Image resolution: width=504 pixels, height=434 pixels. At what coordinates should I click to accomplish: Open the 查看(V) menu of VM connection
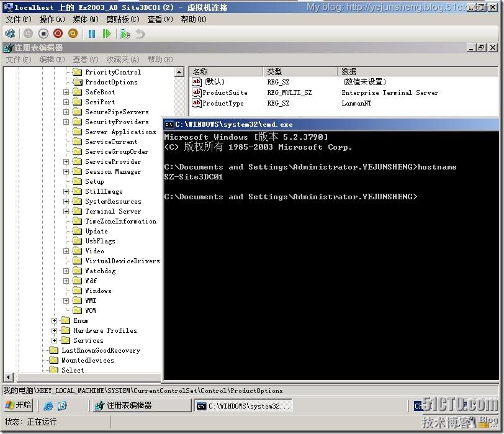pyautogui.click(x=160, y=20)
